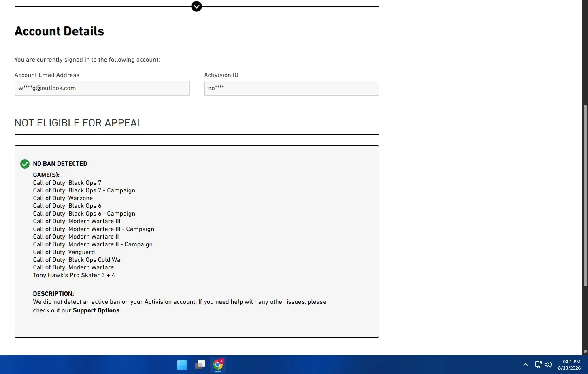This screenshot has height=374, width=588.
Task: Click the scrollbar's down arrow
Action: click(x=585, y=352)
